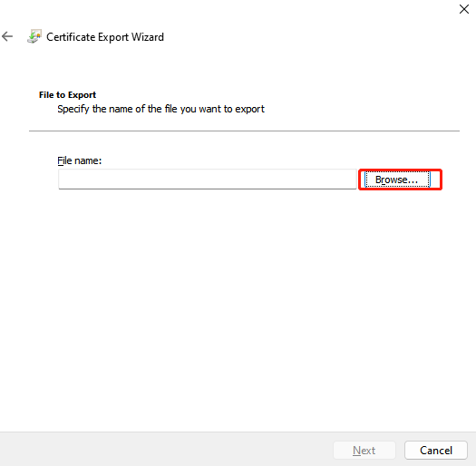
Task: Click the word "Export" in the wizard title
Action: pos(113,37)
